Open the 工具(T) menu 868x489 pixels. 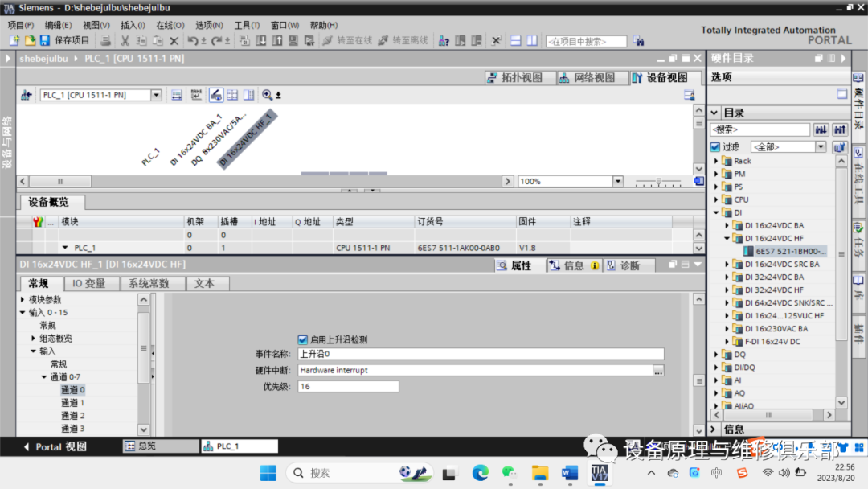click(x=246, y=24)
